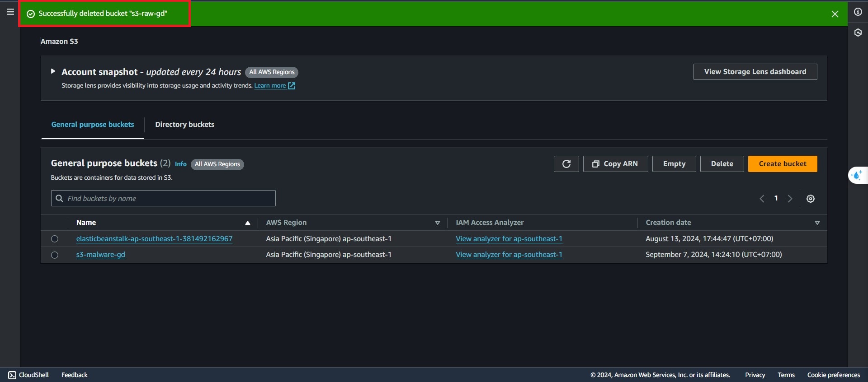
Task: Open the info panel icon
Action: pyautogui.click(x=858, y=12)
